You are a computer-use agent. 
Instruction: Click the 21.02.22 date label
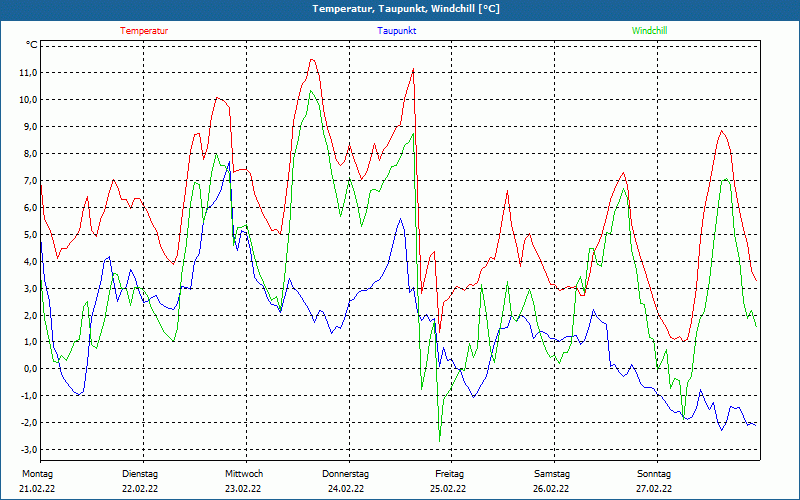click(37, 489)
